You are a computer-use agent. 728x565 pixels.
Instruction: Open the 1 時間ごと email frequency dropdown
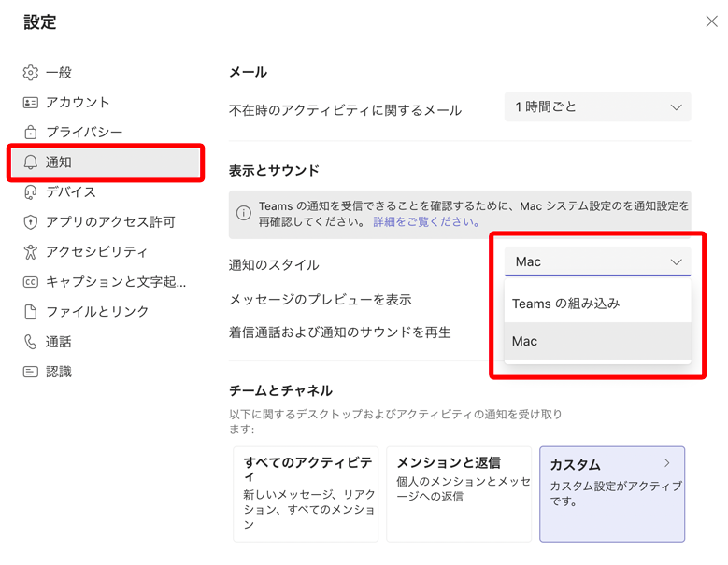coord(597,107)
